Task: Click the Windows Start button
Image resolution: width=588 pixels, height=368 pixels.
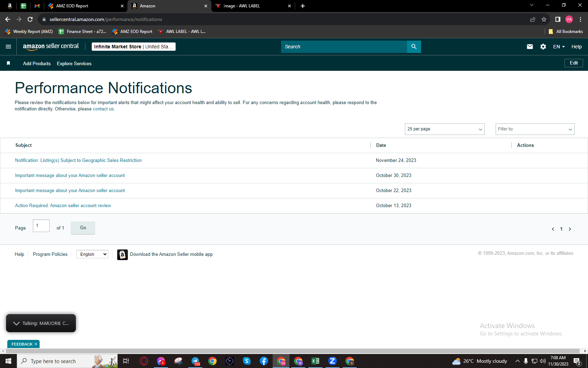Action: point(8,361)
